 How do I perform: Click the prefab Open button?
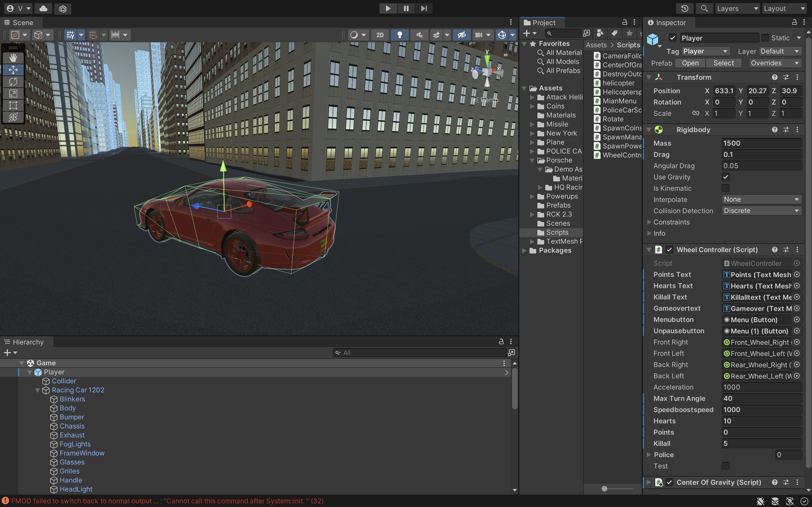click(x=690, y=63)
